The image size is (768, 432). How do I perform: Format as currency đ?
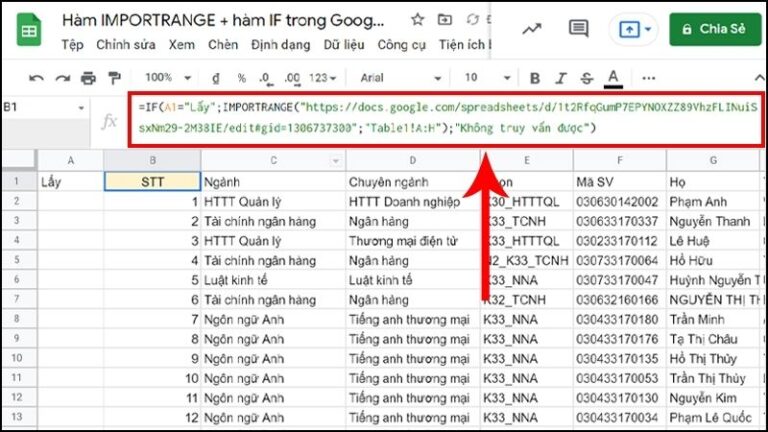coord(216,78)
